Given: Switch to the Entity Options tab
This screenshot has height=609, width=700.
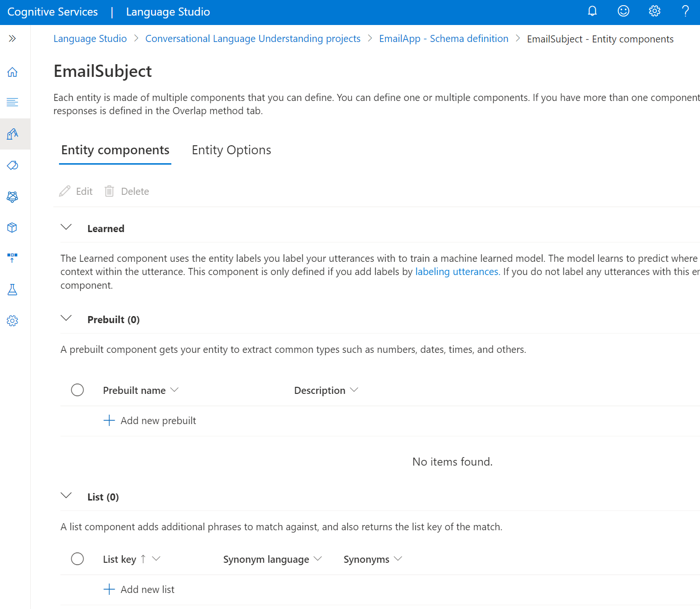Looking at the screenshot, I should point(231,150).
